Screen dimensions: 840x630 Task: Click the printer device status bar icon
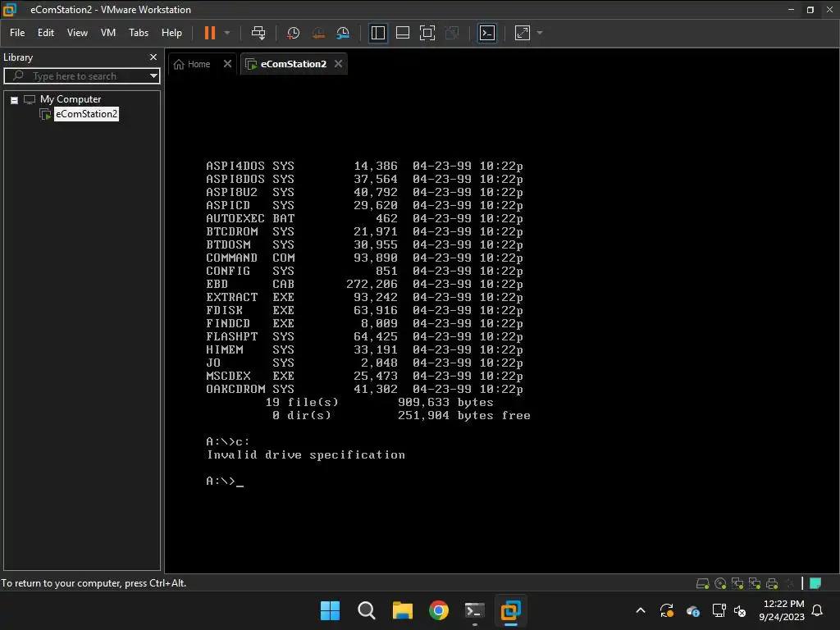pos(772,583)
